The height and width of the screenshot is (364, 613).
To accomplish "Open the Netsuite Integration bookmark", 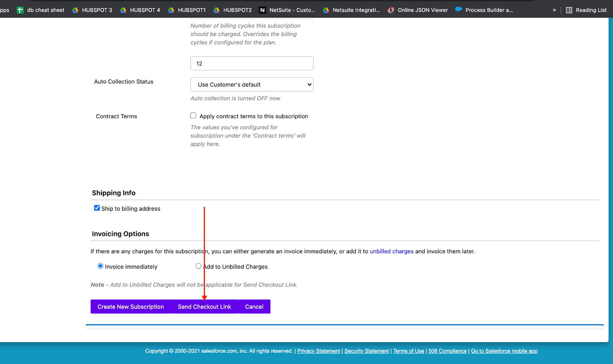I will (x=352, y=10).
